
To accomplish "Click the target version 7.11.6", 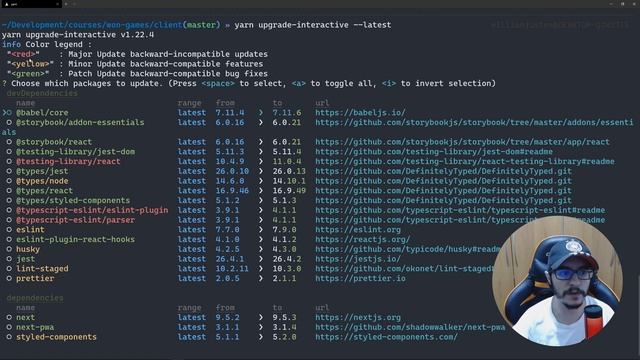I will pos(287,113).
